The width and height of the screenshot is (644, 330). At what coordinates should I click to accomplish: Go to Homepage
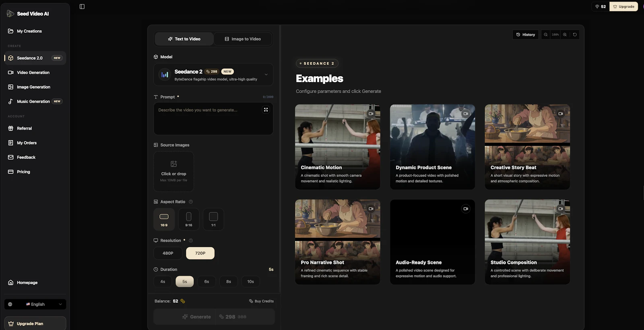(x=35, y=283)
